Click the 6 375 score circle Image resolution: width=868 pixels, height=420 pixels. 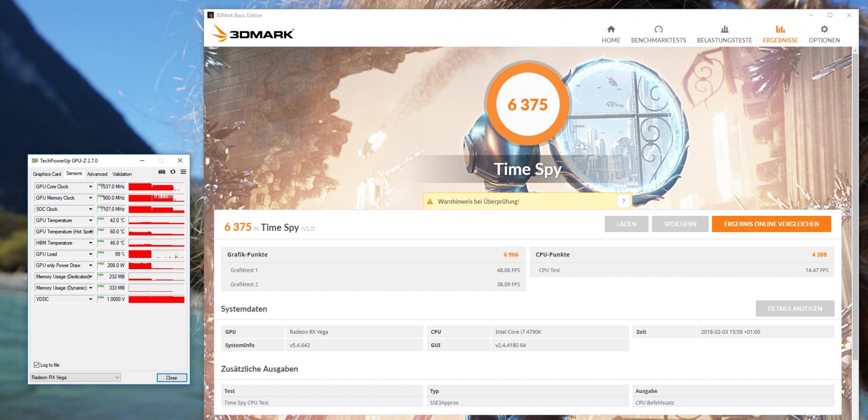coord(528,104)
